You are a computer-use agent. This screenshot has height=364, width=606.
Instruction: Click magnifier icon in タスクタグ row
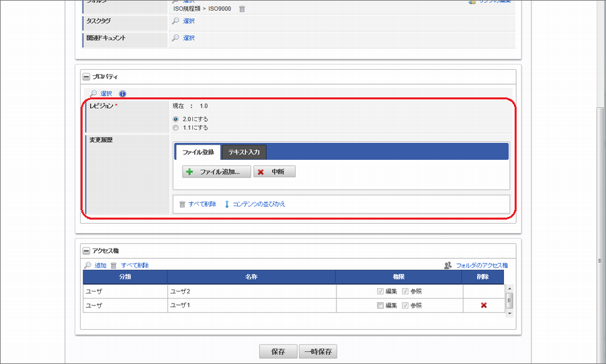[x=176, y=21]
